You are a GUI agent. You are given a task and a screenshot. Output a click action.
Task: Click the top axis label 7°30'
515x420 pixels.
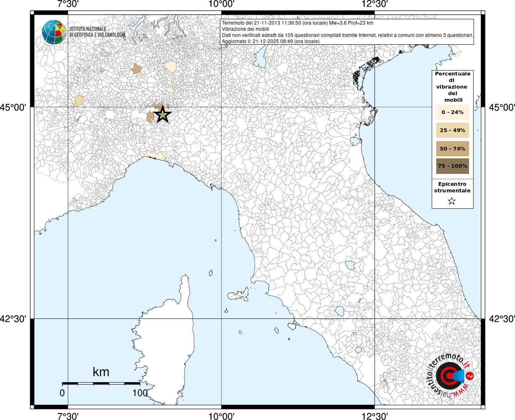tap(68, 4)
